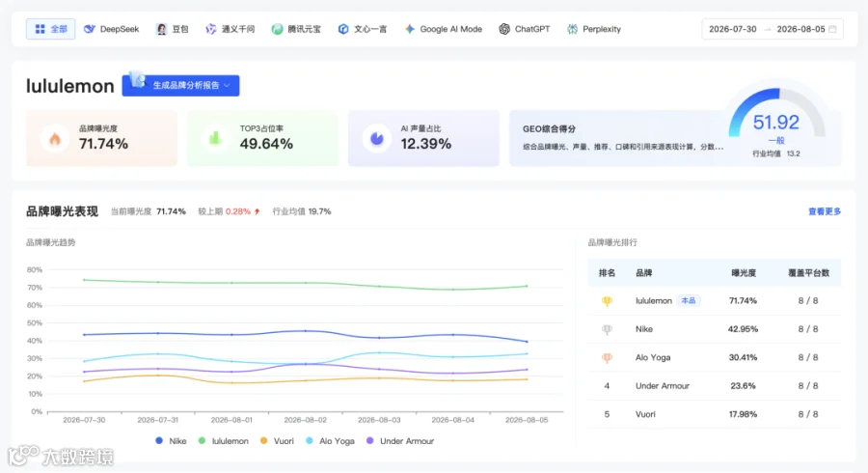Click the 行业均值 19.7% text
Screen dimensions: 868x473
[x=302, y=211]
